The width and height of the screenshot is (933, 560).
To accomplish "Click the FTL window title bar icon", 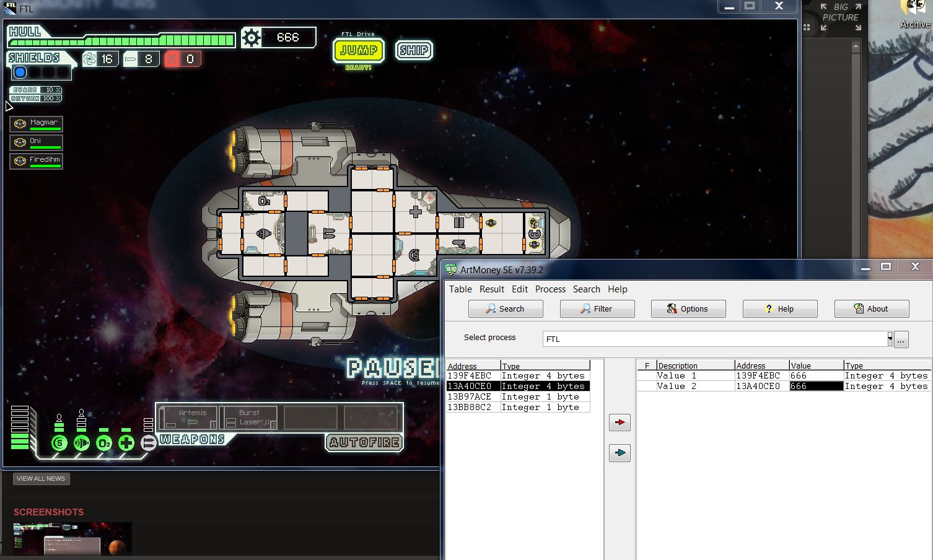I will (x=11, y=9).
